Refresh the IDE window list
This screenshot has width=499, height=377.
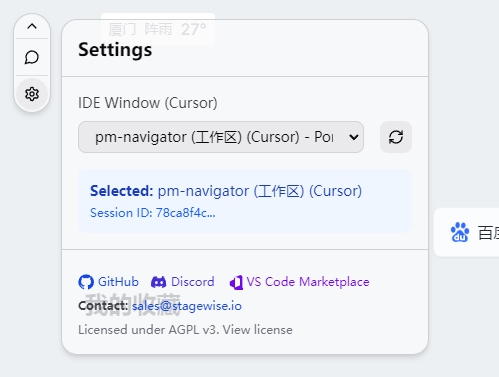pos(396,137)
